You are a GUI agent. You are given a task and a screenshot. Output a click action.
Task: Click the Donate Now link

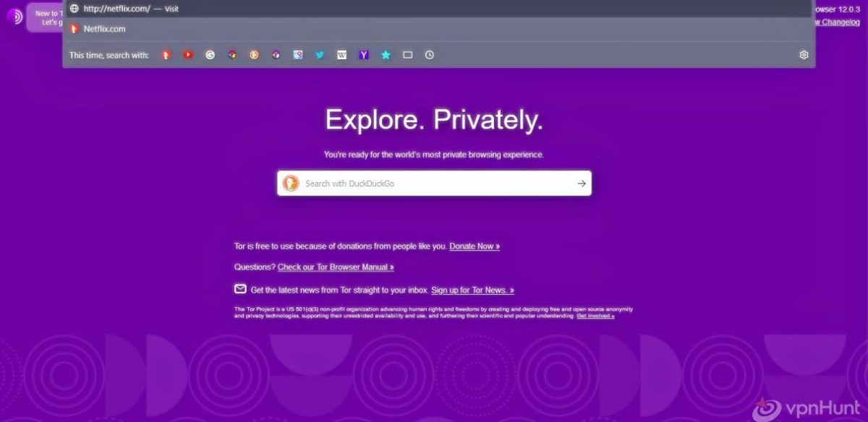click(475, 246)
